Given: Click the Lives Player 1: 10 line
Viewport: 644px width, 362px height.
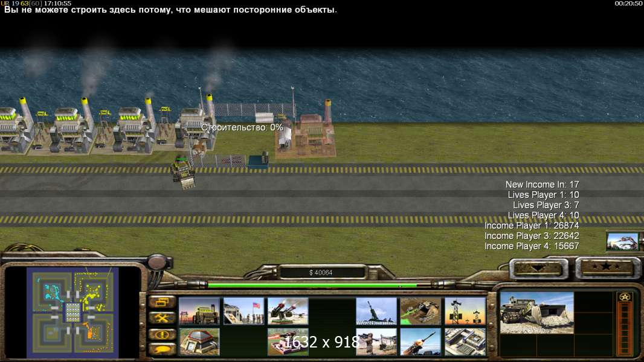Looking at the screenshot, I should pos(543,195).
